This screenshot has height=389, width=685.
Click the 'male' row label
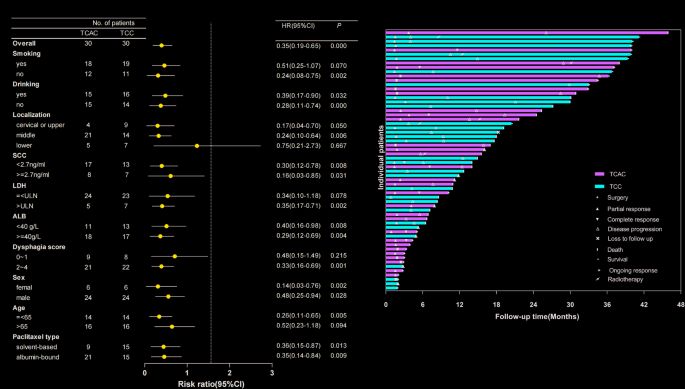pos(23,298)
